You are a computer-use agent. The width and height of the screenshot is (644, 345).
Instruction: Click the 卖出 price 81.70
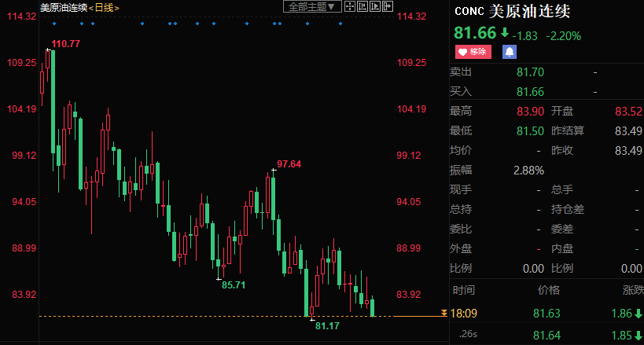coord(531,72)
